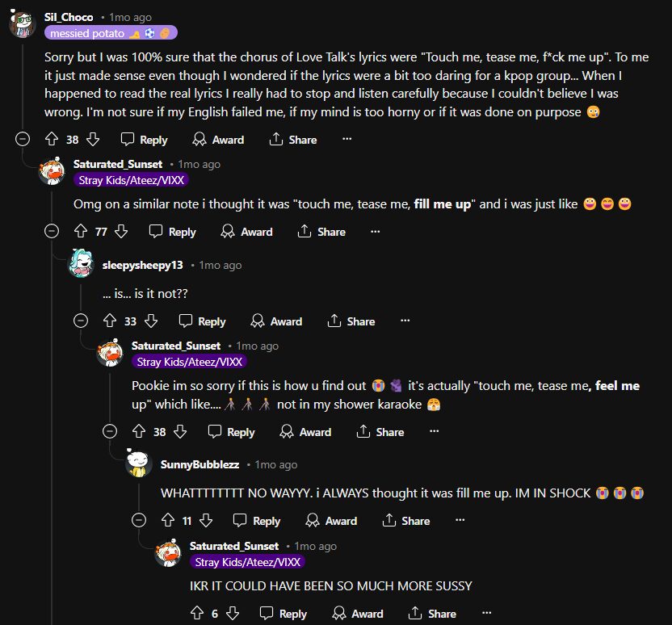672x625 pixels.
Task: Collapse the thread under the 77-point comment
Action: [x=51, y=232]
